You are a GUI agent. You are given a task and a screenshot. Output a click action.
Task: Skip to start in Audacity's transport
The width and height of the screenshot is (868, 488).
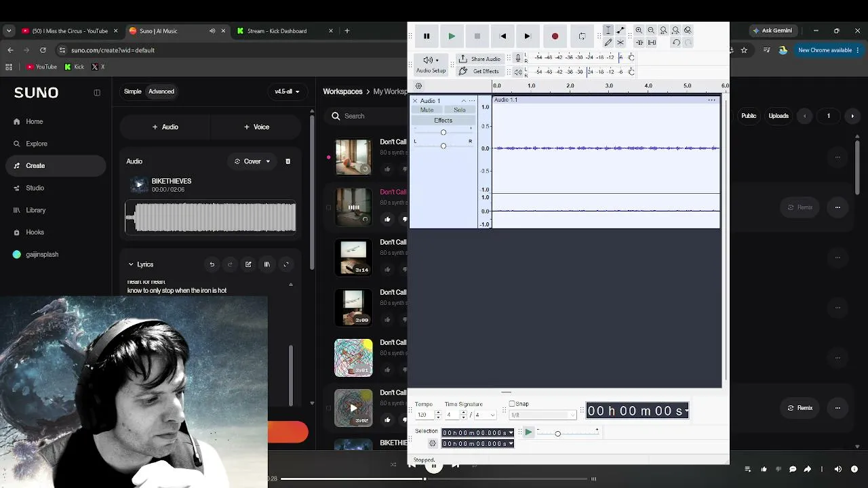pos(502,36)
